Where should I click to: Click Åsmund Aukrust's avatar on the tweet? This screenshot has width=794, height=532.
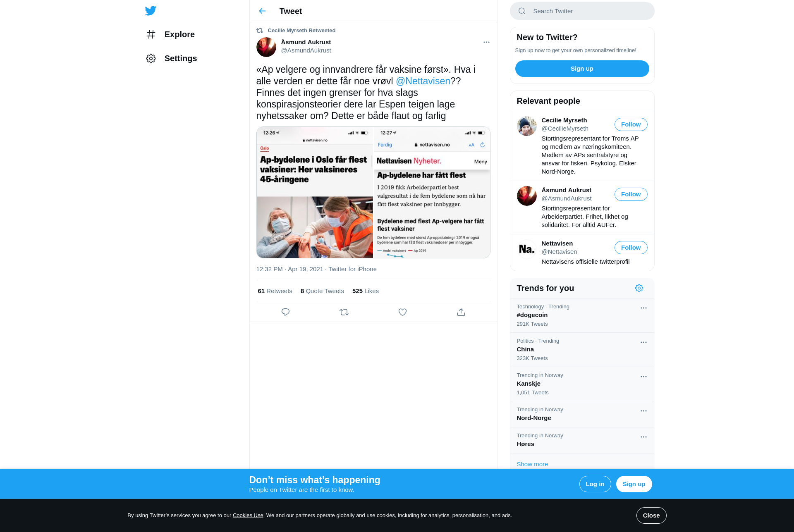click(266, 47)
